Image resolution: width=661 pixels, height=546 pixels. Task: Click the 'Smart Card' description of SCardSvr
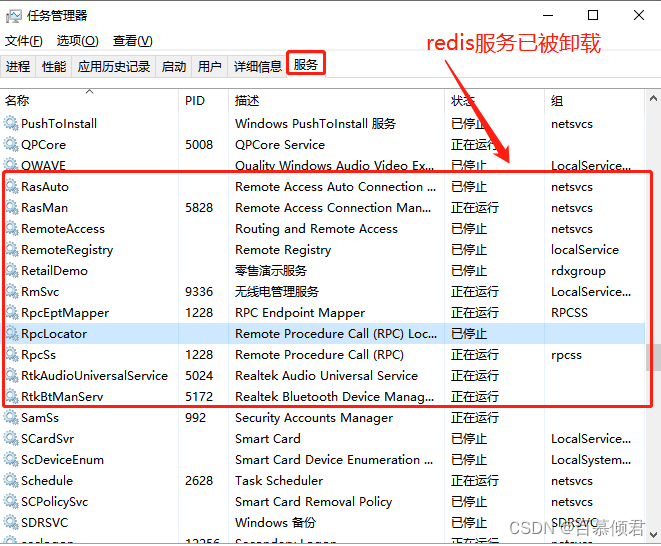click(268, 438)
